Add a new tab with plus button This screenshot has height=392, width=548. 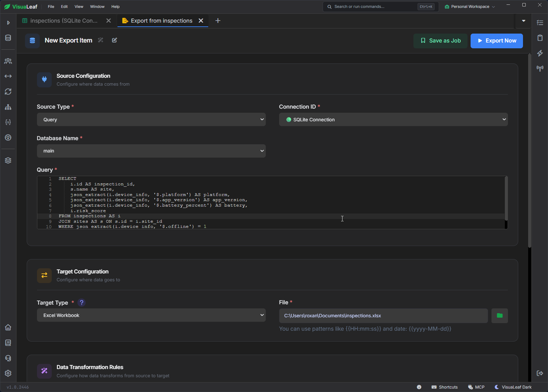[x=218, y=21]
